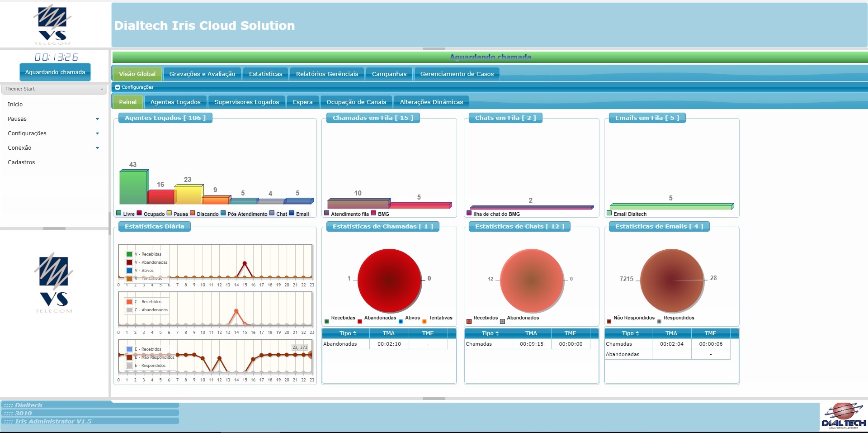Click the red Estatísticas de Chamadas pie chart

[389, 281]
